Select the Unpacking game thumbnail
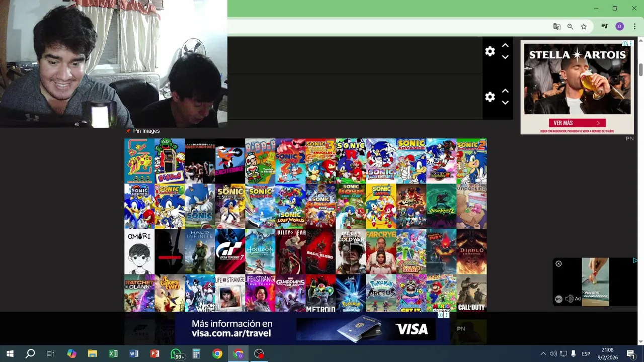The width and height of the screenshot is (644, 362). 471,206
